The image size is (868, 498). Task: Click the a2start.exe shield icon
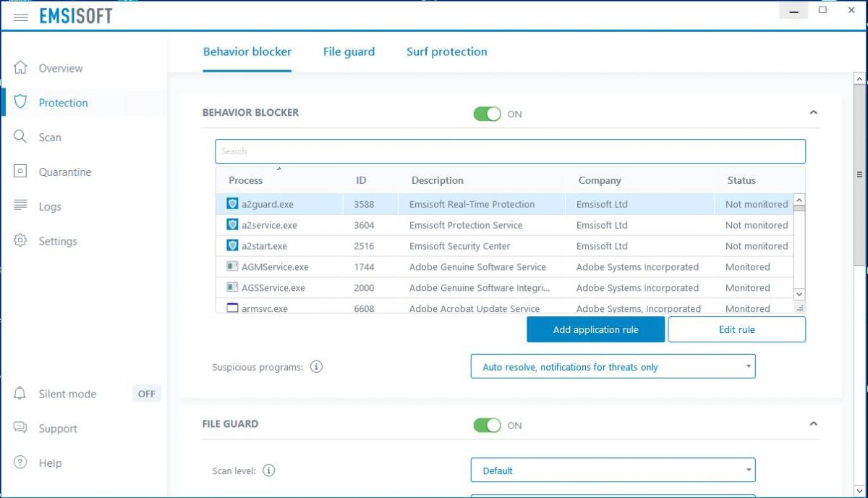pos(232,246)
